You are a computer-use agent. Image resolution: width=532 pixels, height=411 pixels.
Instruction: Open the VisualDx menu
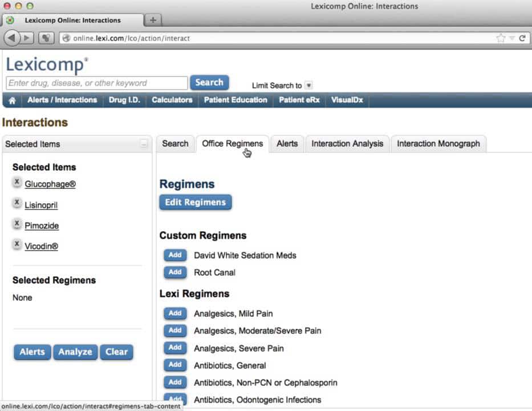347,100
